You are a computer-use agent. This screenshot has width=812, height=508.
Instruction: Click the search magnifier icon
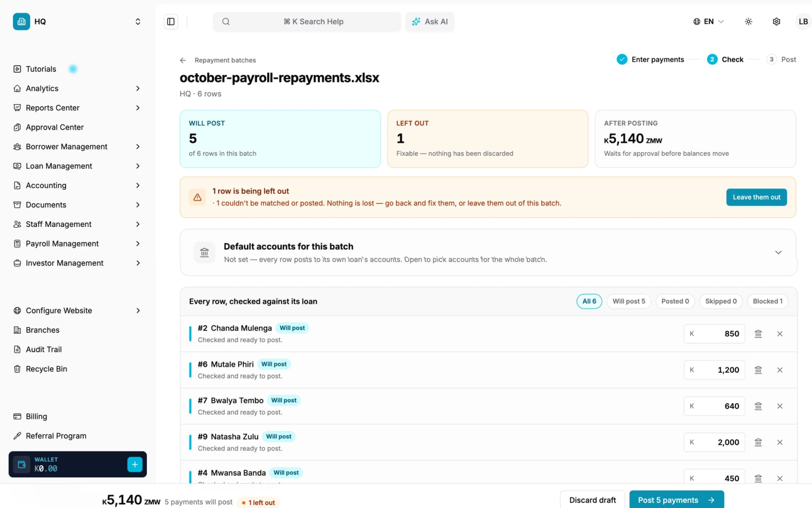pos(226,22)
